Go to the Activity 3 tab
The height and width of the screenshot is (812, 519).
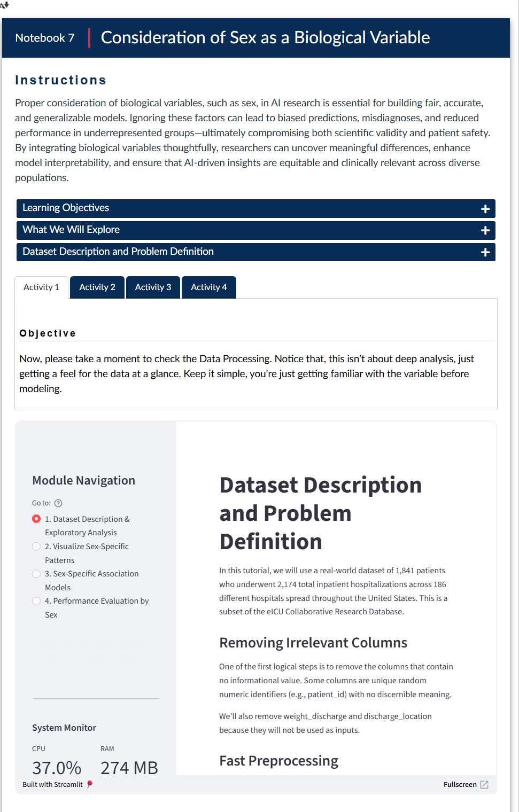tap(153, 287)
